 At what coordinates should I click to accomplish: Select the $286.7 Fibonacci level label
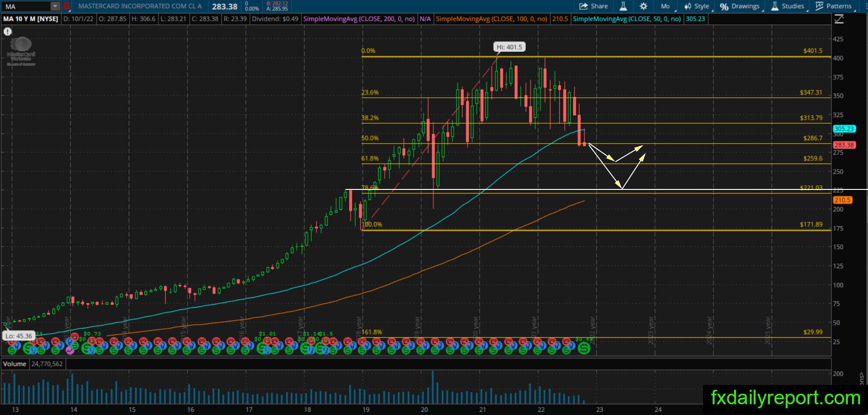pyautogui.click(x=813, y=138)
